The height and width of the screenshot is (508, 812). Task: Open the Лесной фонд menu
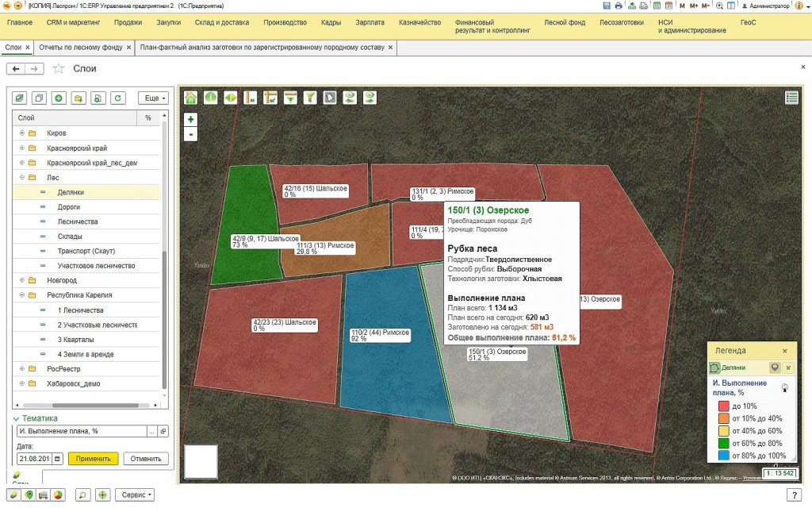(x=565, y=22)
